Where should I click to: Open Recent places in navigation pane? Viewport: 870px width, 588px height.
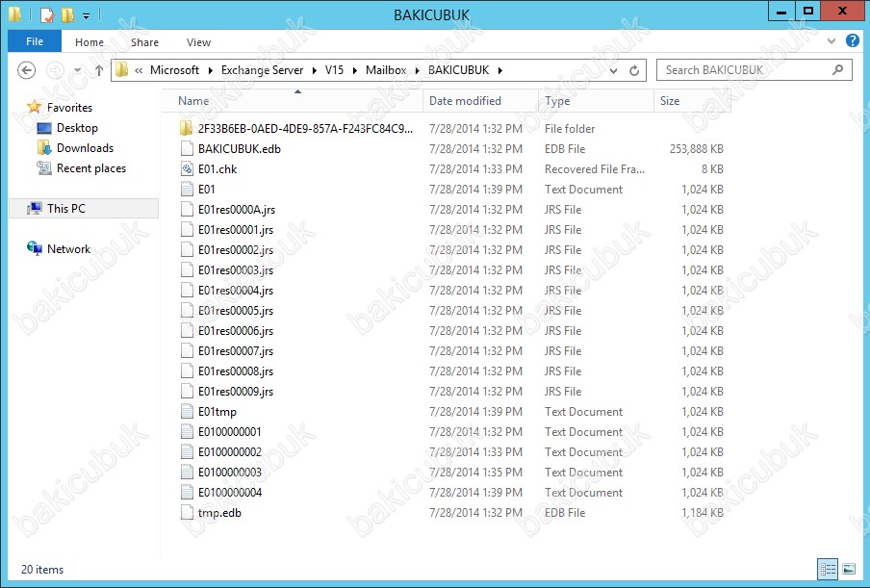click(x=91, y=168)
